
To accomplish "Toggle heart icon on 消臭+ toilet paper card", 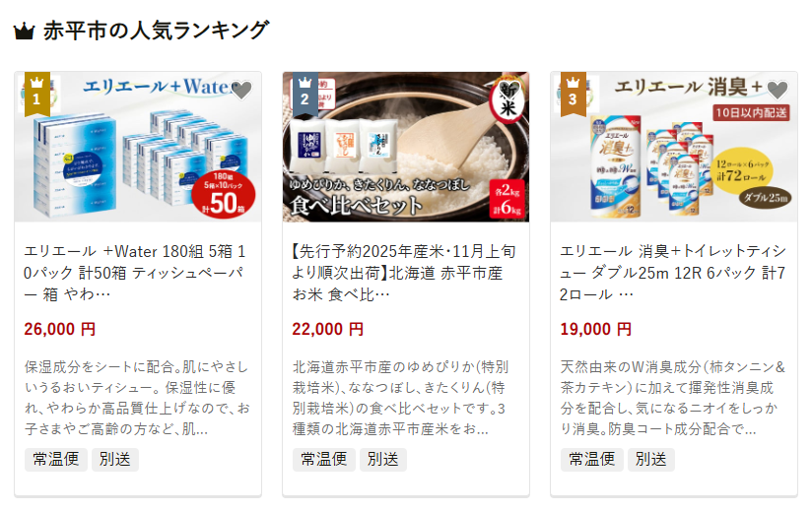I will click(x=778, y=90).
